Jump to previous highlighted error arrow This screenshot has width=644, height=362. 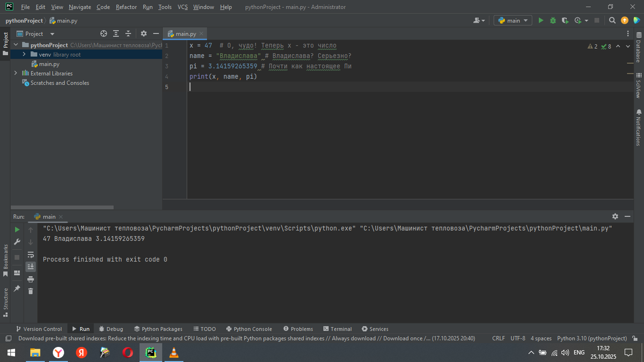click(618, 47)
